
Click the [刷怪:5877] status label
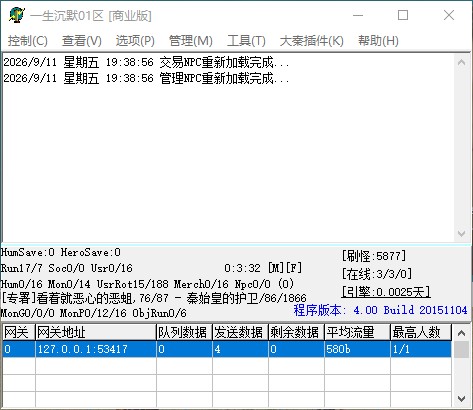click(x=374, y=256)
